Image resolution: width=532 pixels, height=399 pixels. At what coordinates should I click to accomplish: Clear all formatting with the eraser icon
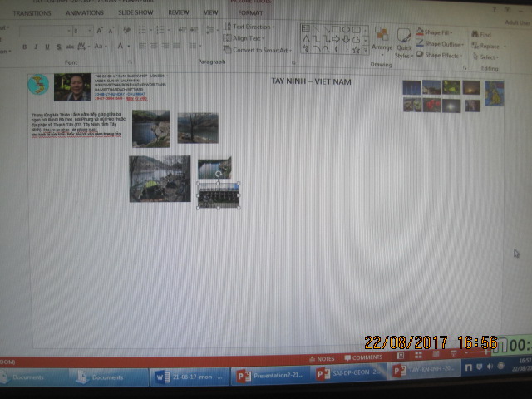127,30
